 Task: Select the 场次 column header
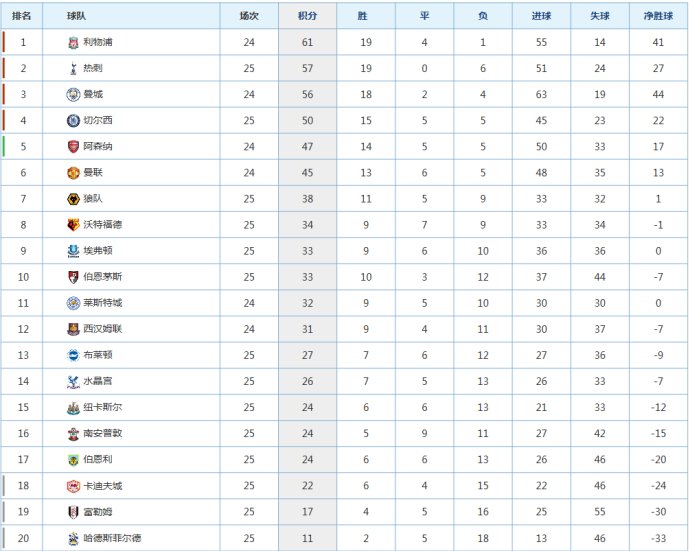pos(249,16)
